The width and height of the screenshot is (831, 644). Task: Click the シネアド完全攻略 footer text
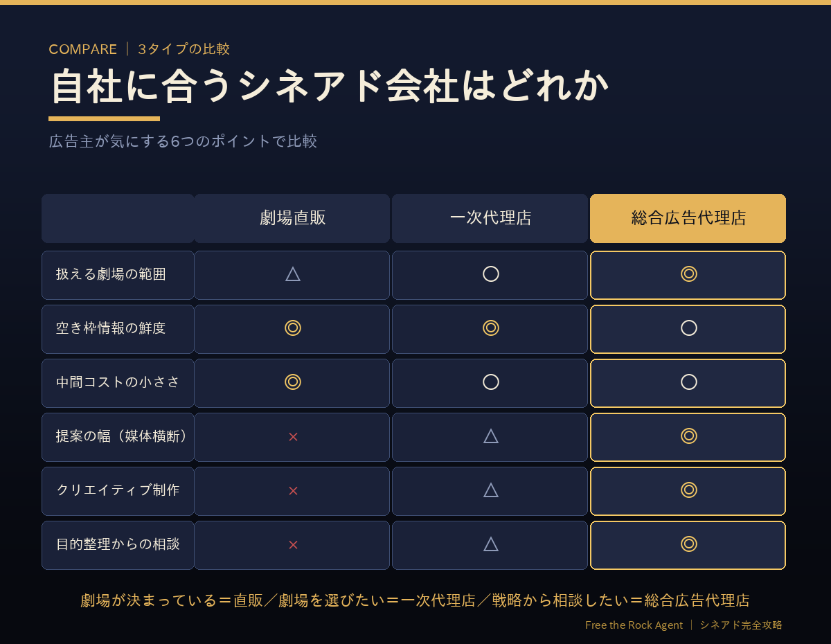[741, 625]
